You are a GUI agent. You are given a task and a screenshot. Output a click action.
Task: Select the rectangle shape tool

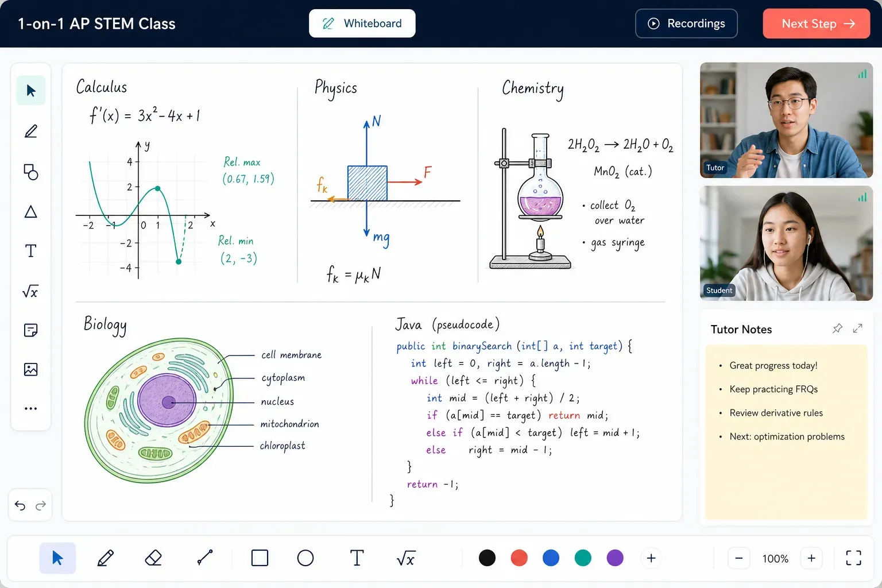click(260, 558)
